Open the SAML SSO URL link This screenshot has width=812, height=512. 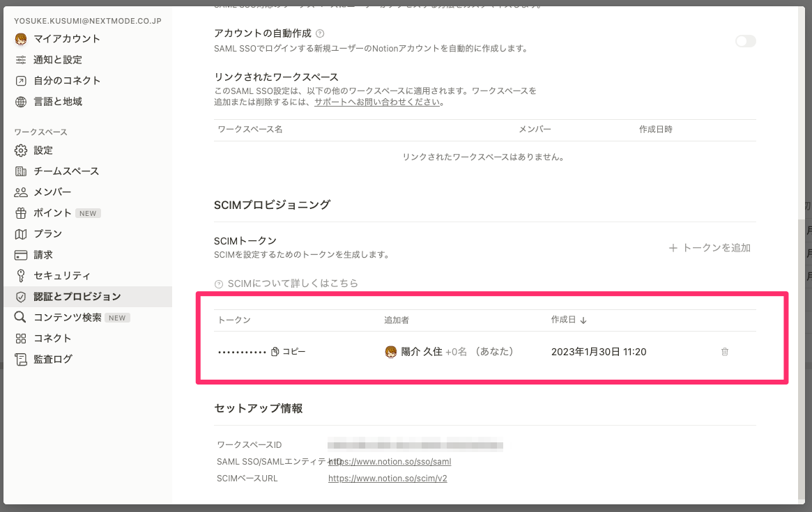[x=390, y=461]
